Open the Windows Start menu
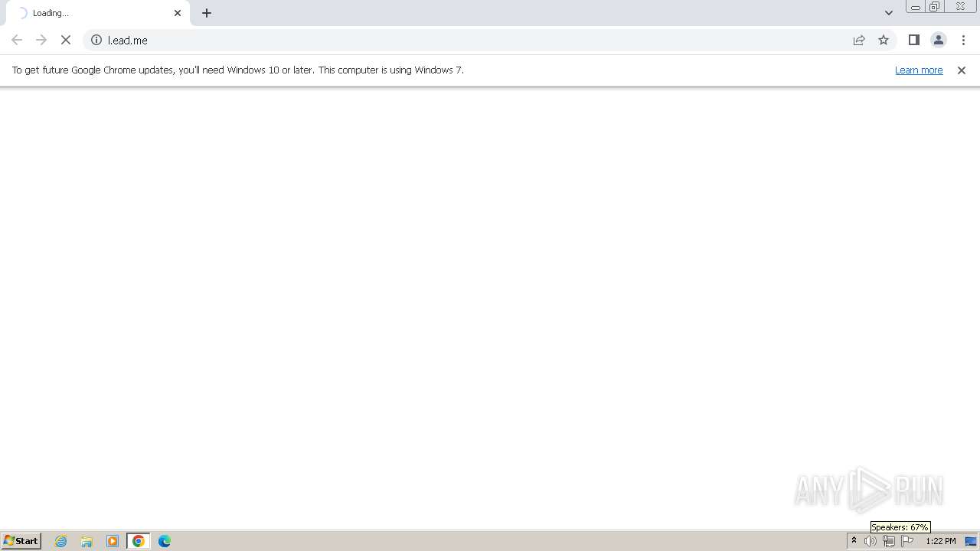The width and height of the screenshot is (980, 551). click(x=21, y=541)
